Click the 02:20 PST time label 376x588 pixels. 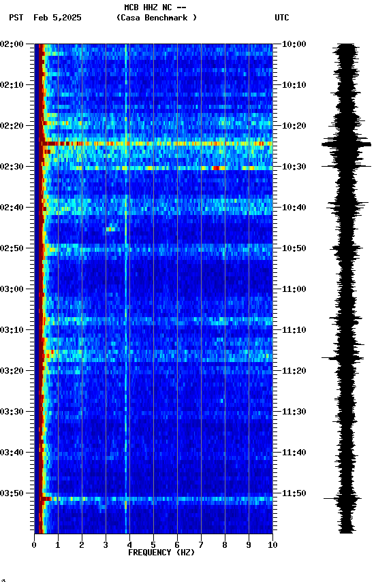tap(12, 126)
